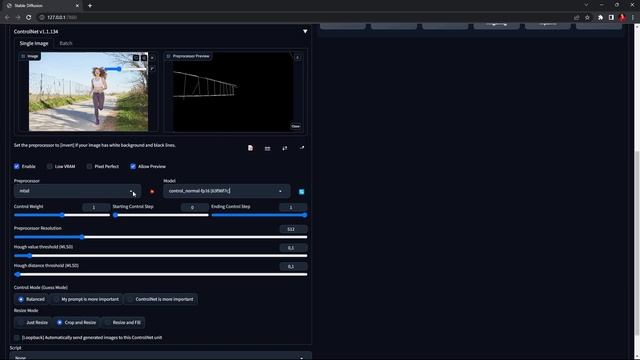Viewport: 640px width, 360px height.
Task: Adjust the Preprocessor Resolution slider
Action: click(161, 237)
